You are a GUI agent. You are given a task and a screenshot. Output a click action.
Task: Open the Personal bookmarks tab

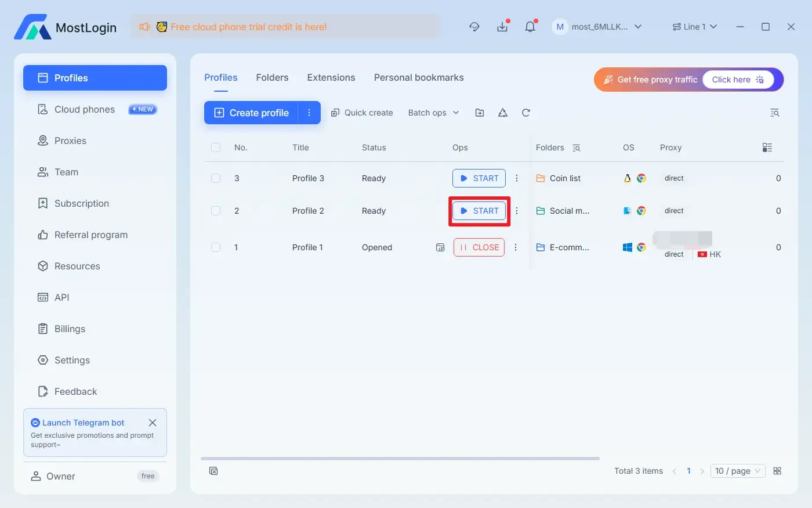(419, 77)
